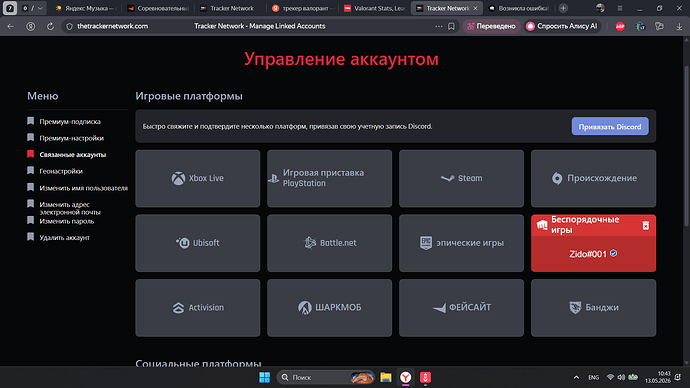The width and height of the screenshot is (690, 388).
Task: Switch the ENG input language
Action: coord(593,377)
